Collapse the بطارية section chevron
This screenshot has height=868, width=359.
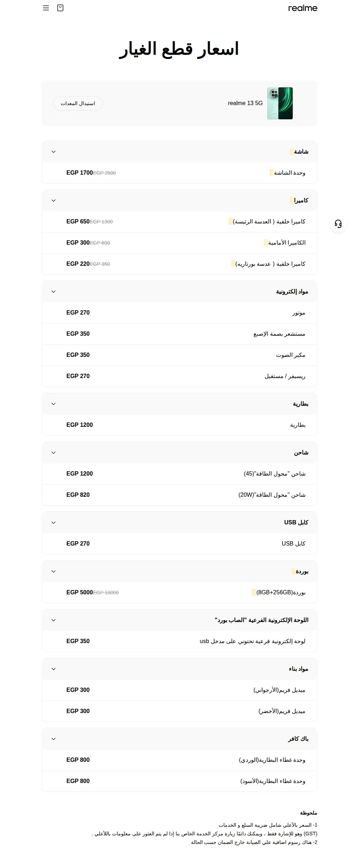click(53, 404)
